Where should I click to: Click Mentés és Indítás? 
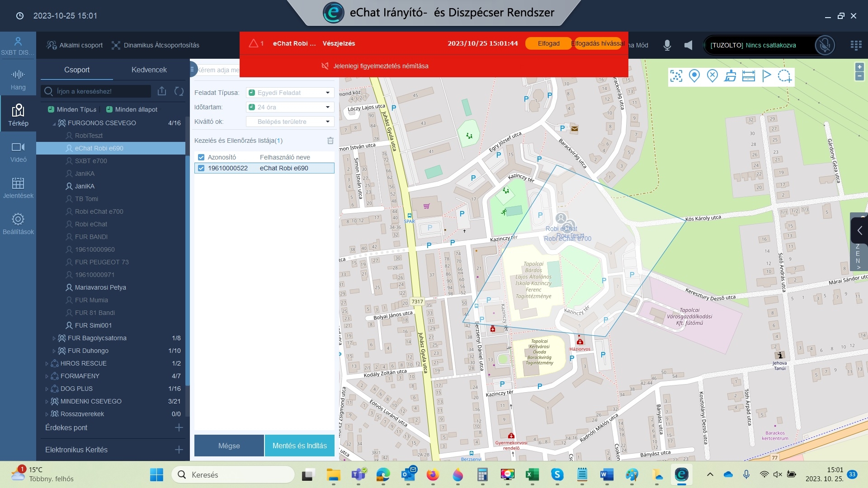point(300,446)
